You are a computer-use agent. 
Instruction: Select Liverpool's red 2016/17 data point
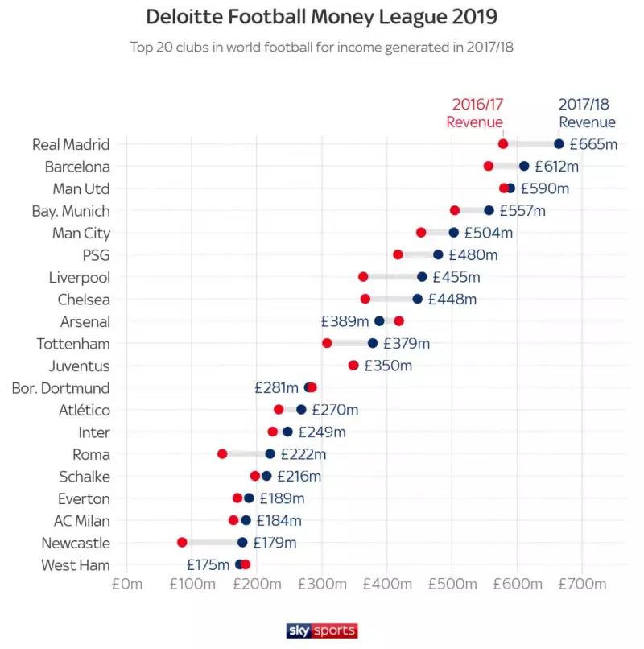[363, 277]
